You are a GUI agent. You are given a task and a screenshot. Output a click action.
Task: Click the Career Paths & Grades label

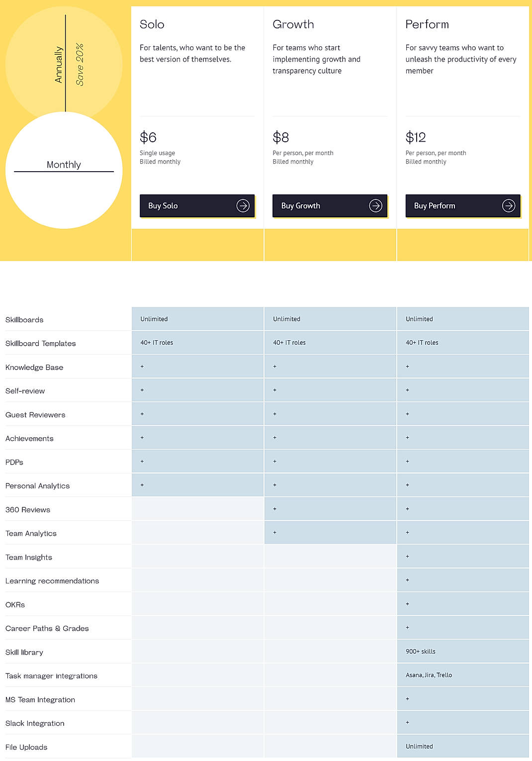click(47, 629)
